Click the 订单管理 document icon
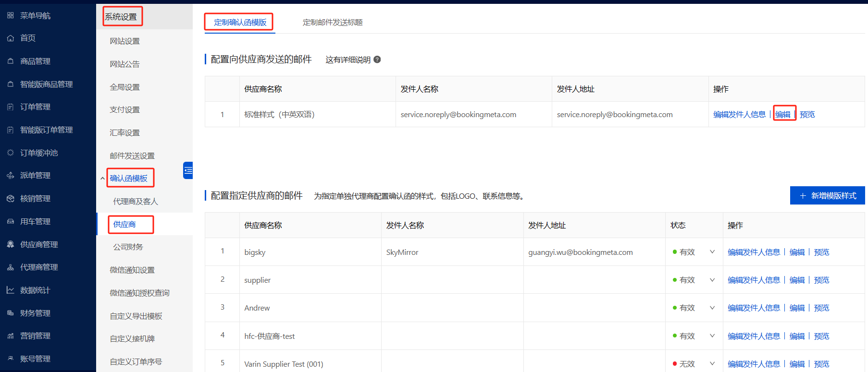The width and height of the screenshot is (868, 372). tap(11, 107)
